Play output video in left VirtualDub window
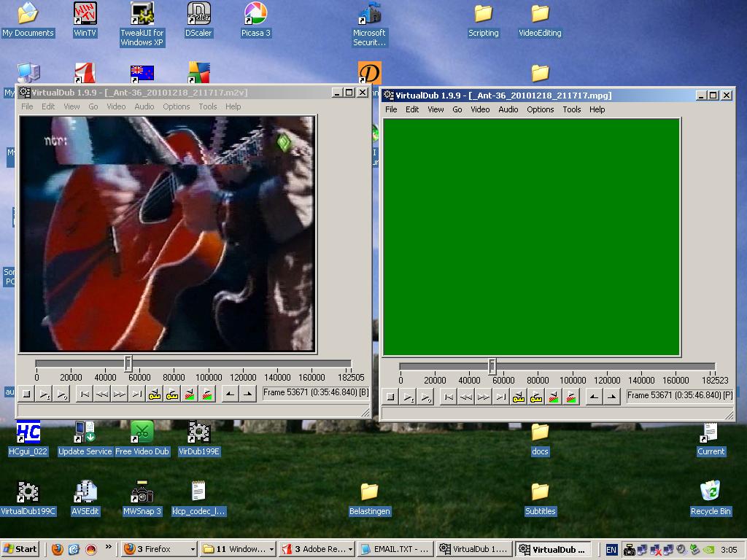This screenshot has width=747, height=560. (x=62, y=394)
